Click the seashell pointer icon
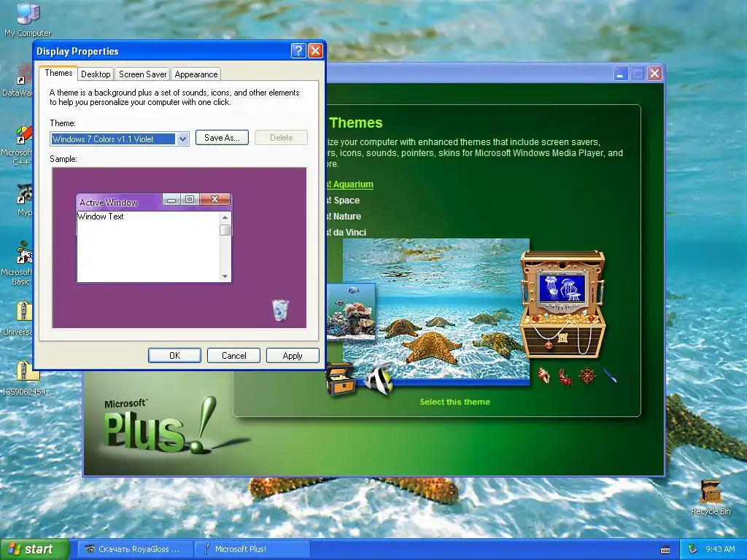 (544, 376)
